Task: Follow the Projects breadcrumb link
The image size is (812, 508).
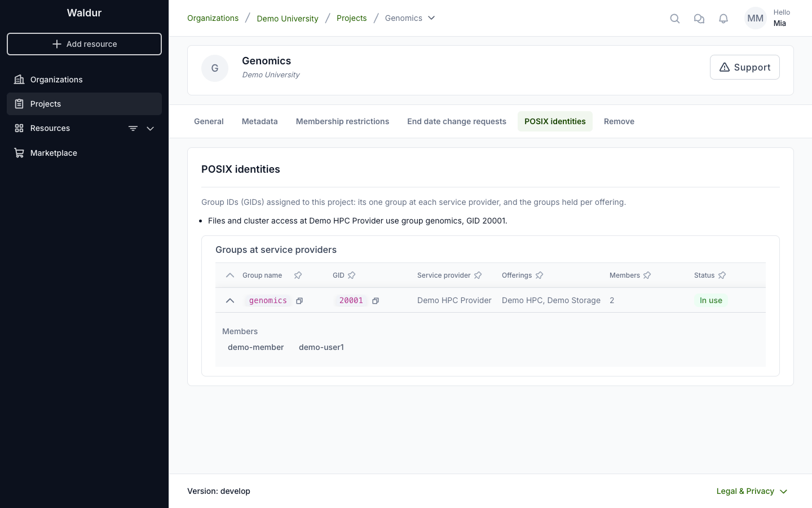Action: [351, 18]
